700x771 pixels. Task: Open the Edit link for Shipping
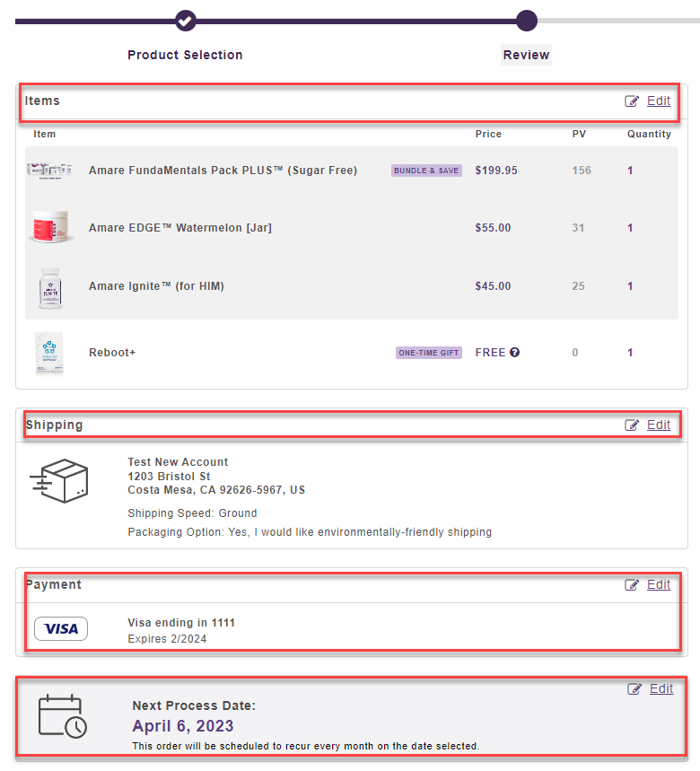[659, 425]
